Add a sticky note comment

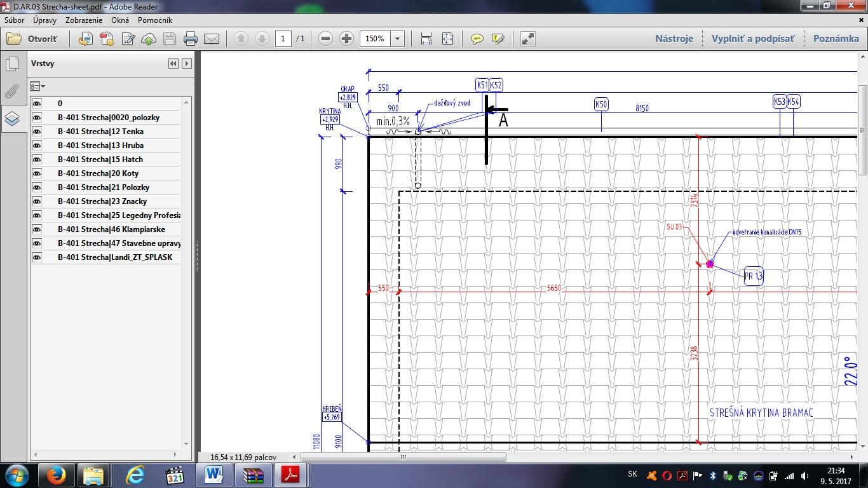[x=477, y=39]
